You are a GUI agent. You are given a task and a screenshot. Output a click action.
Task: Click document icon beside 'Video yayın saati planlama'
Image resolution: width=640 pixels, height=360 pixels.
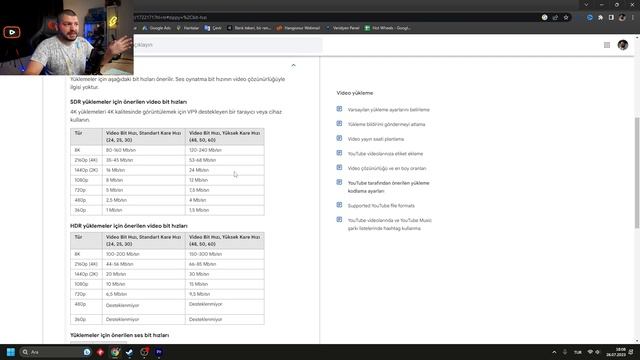[x=339, y=138]
